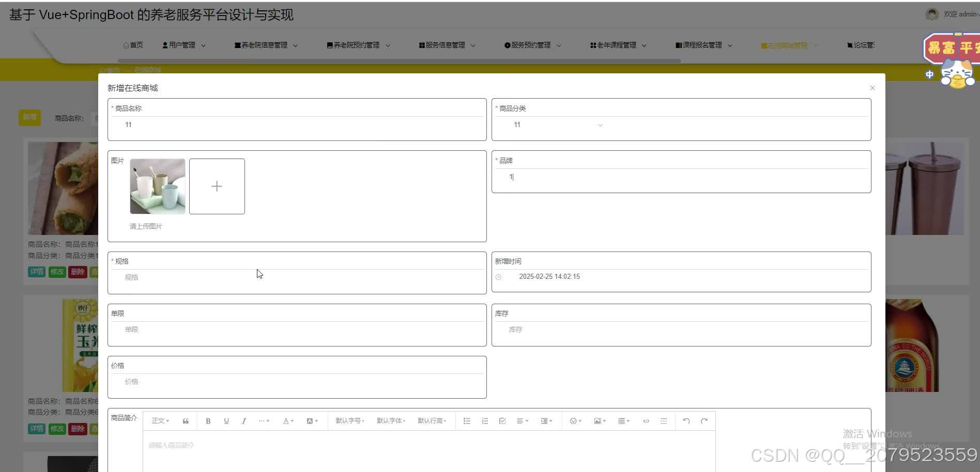This screenshot has height=472, width=980.
Task: Expand the 服务预约管理 menu
Action: [533, 45]
